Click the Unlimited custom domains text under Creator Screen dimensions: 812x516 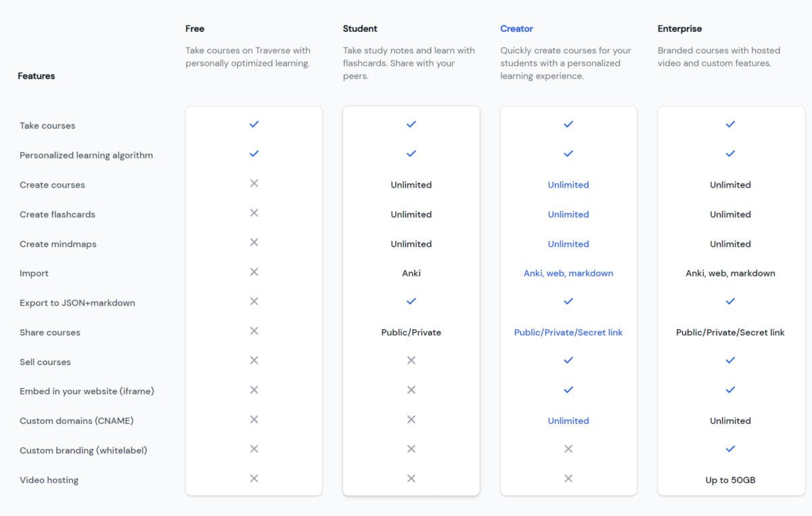point(568,421)
